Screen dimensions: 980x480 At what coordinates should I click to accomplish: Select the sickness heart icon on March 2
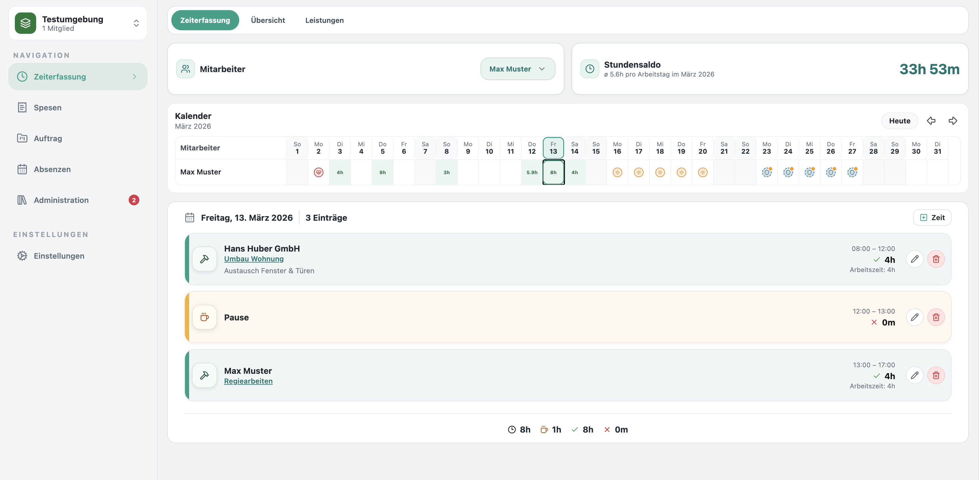tap(319, 172)
